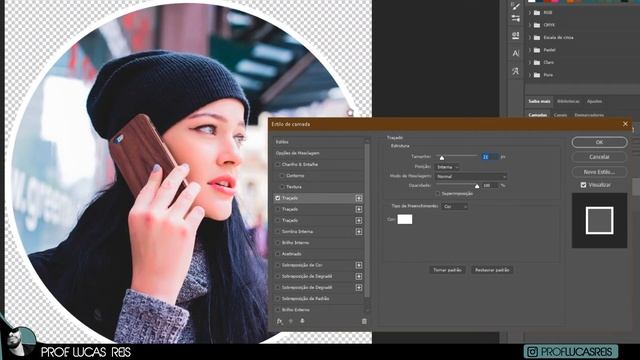Toggle the Visualizar preview checkbox
The image size is (640, 360).
(583, 185)
